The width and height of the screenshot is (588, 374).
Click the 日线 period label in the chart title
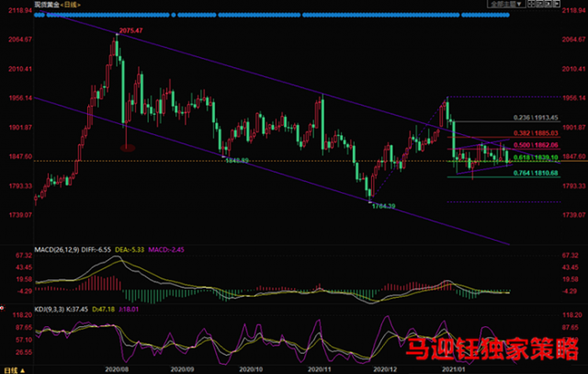coord(70,5)
